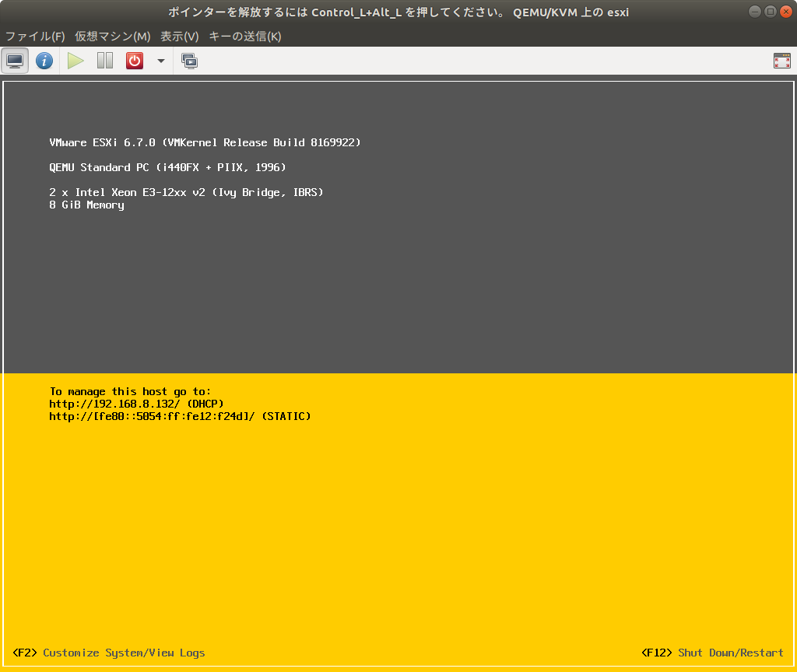
Task: Click the http://192.168.8.132/ DHCP address
Action: tap(136, 404)
